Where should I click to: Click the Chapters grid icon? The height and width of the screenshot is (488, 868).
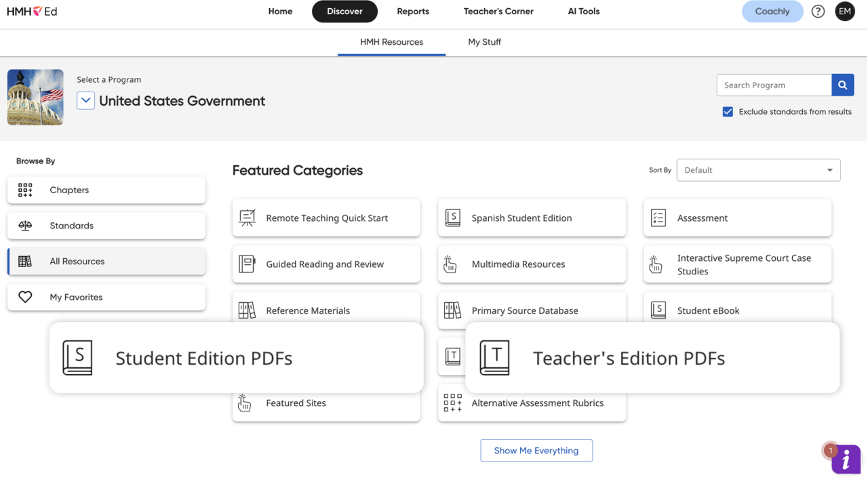pyautogui.click(x=25, y=190)
